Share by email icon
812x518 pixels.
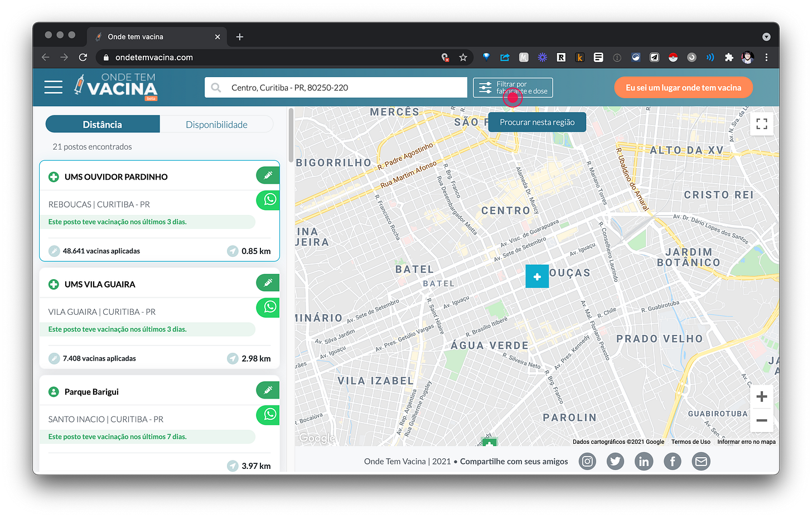coord(701,461)
